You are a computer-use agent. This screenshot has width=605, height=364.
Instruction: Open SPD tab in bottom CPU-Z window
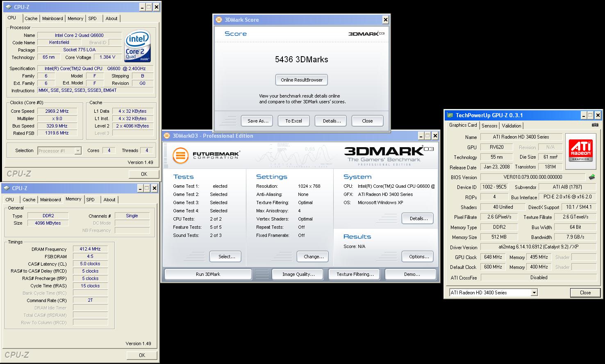[x=91, y=200]
